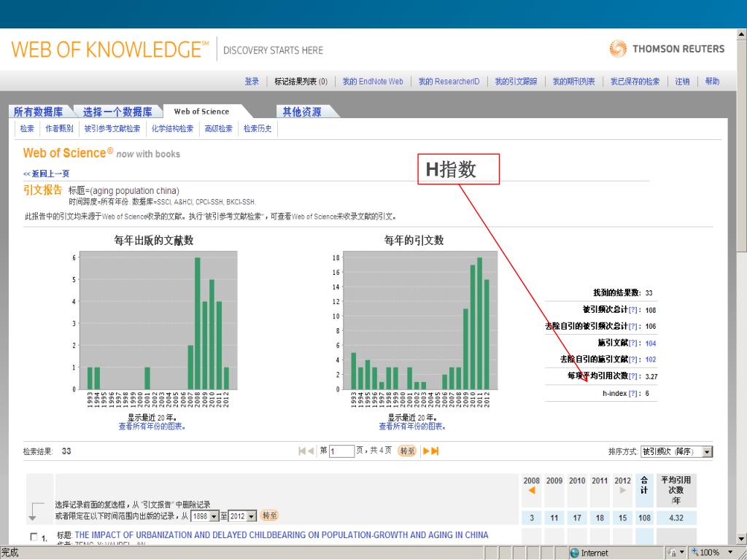Open the 排序方式 sort order dropdown
Screen dimensions: 747x560
707,452
